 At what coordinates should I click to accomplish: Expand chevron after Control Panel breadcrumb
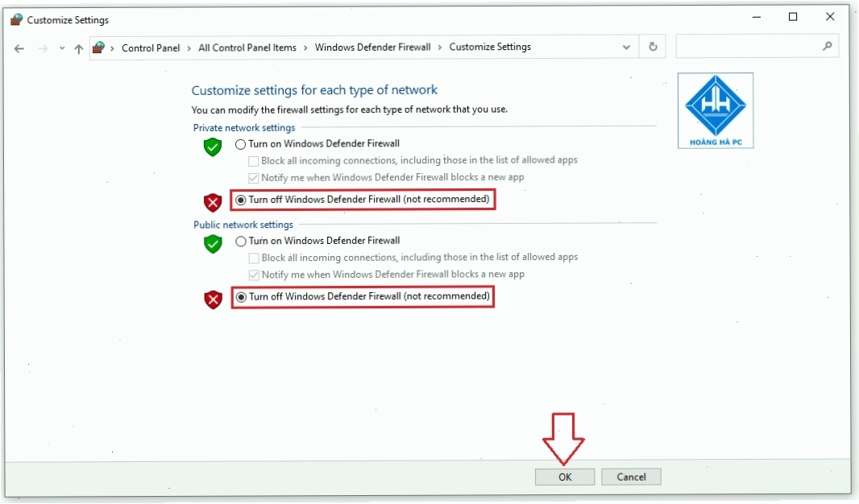click(x=189, y=48)
